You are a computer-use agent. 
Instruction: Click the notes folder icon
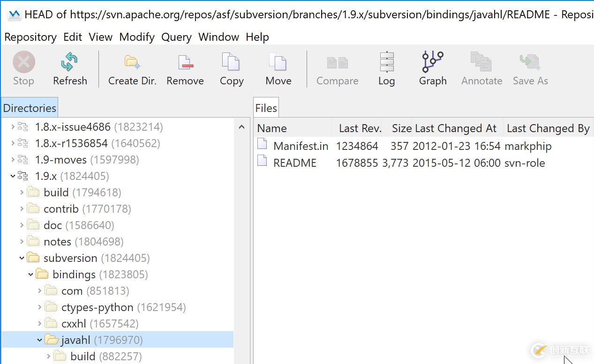33,241
